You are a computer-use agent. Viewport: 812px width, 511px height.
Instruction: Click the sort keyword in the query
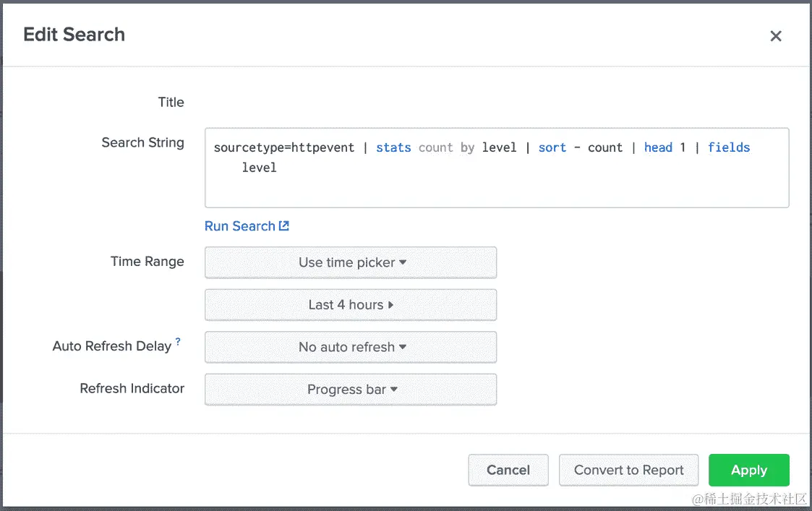click(552, 147)
